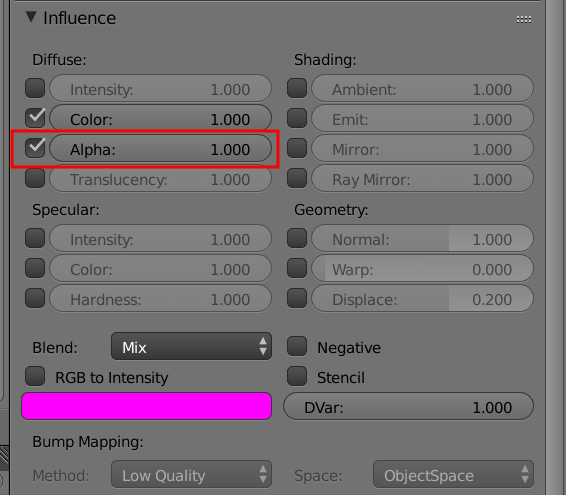Turn on Ambient shading checkbox

click(297, 88)
